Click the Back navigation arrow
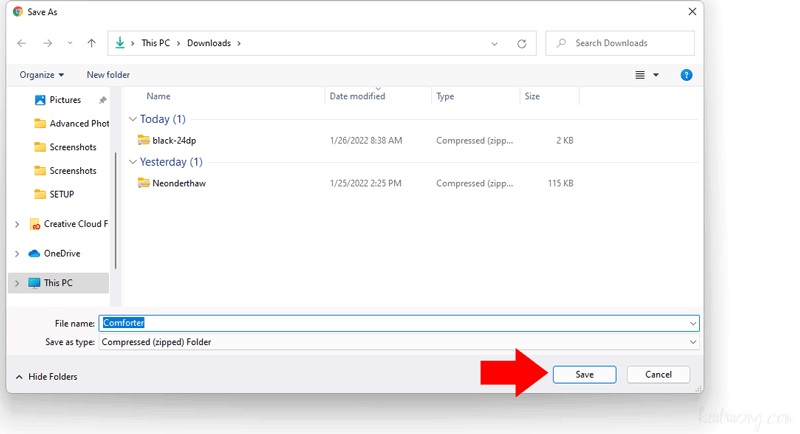 [23, 44]
